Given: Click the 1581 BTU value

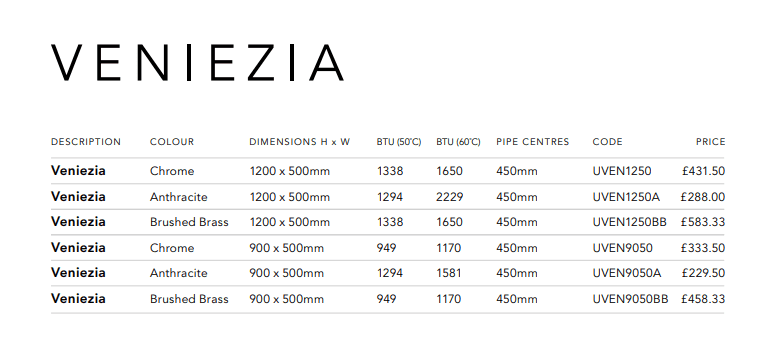Looking at the screenshot, I should coord(448,273).
